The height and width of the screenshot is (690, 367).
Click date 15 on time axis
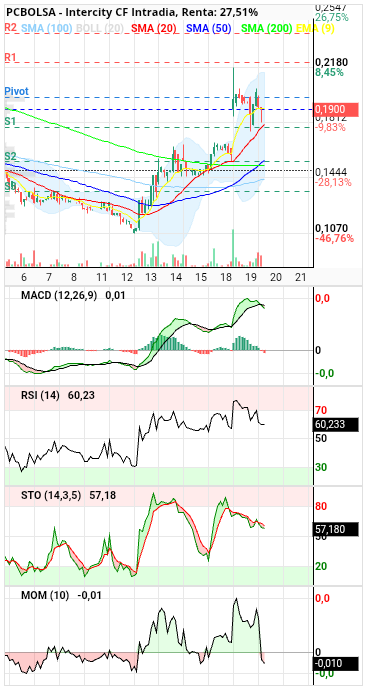[x=201, y=278]
